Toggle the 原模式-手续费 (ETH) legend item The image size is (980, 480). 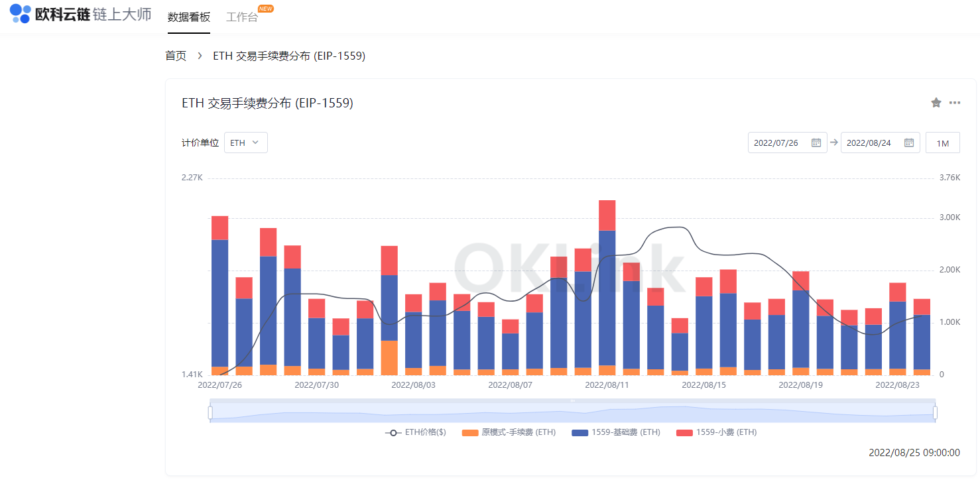509,432
